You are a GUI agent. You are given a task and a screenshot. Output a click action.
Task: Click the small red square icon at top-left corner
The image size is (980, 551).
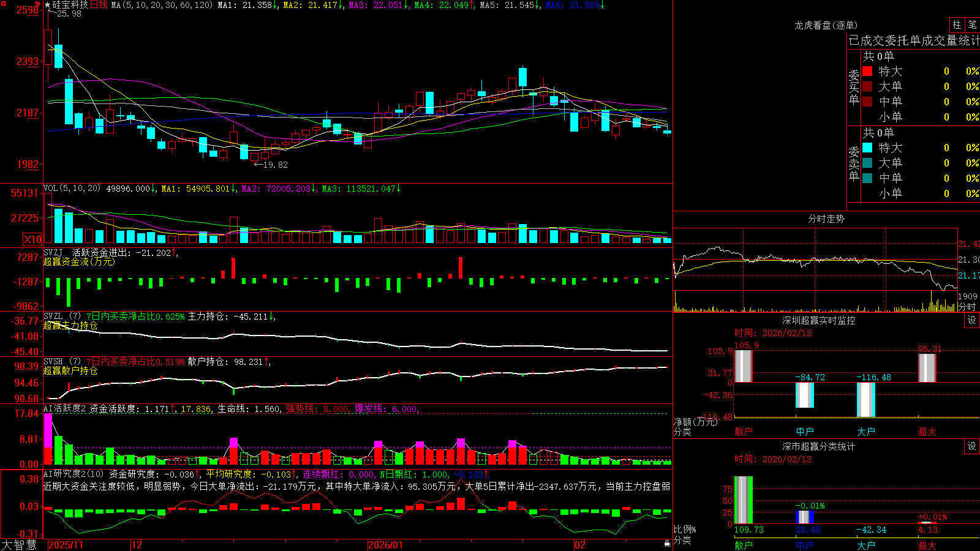3,3
